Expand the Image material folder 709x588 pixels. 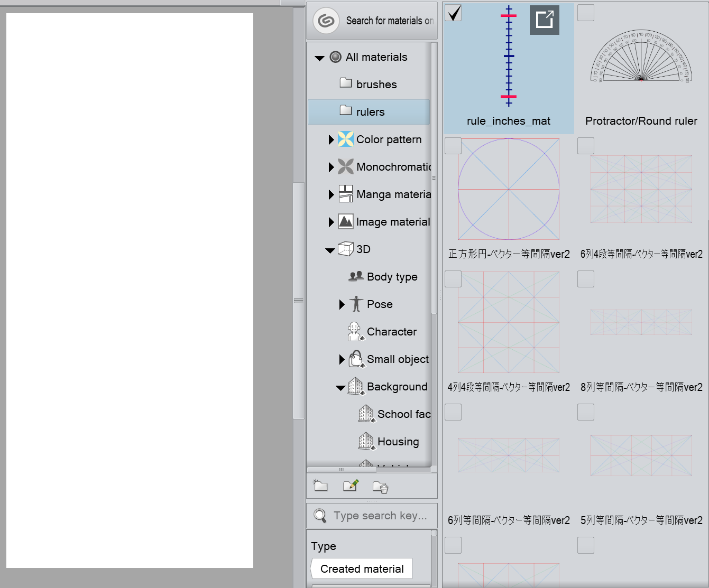[331, 222]
